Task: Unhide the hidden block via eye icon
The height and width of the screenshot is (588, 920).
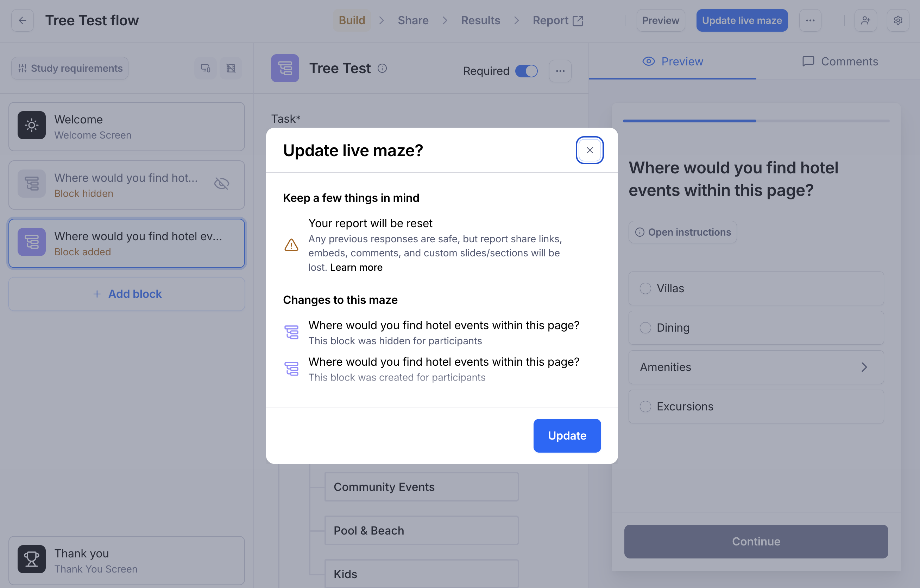Action: [222, 184]
